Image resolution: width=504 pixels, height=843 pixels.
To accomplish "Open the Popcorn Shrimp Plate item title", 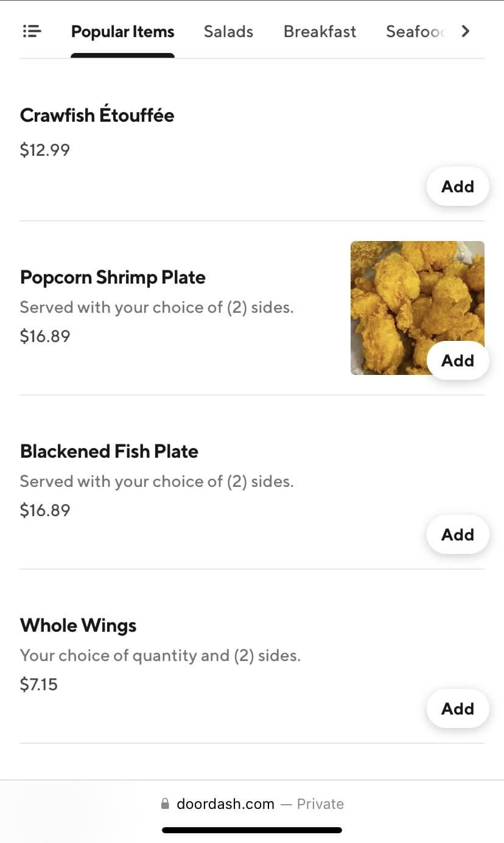I will pyautogui.click(x=113, y=277).
